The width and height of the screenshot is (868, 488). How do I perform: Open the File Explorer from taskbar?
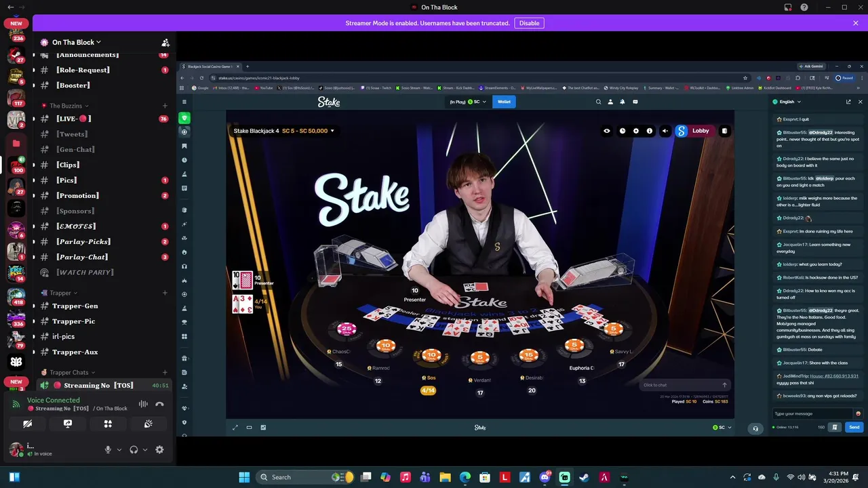click(445, 477)
